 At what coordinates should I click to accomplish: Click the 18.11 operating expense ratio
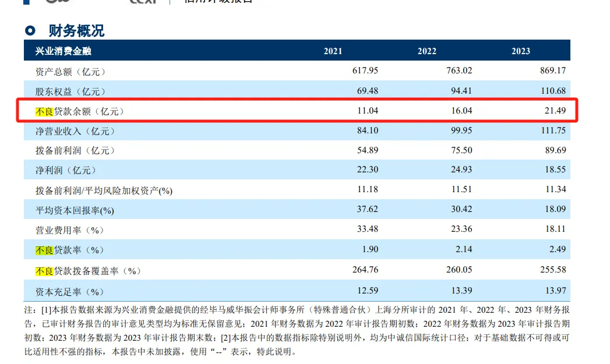coord(555,229)
